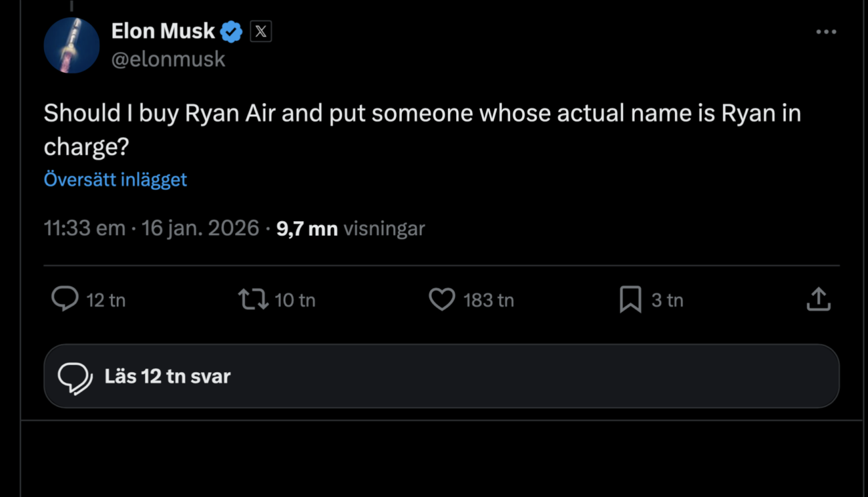
Task: Like the post with the heart icon
Action: click(x=441, y=299)
